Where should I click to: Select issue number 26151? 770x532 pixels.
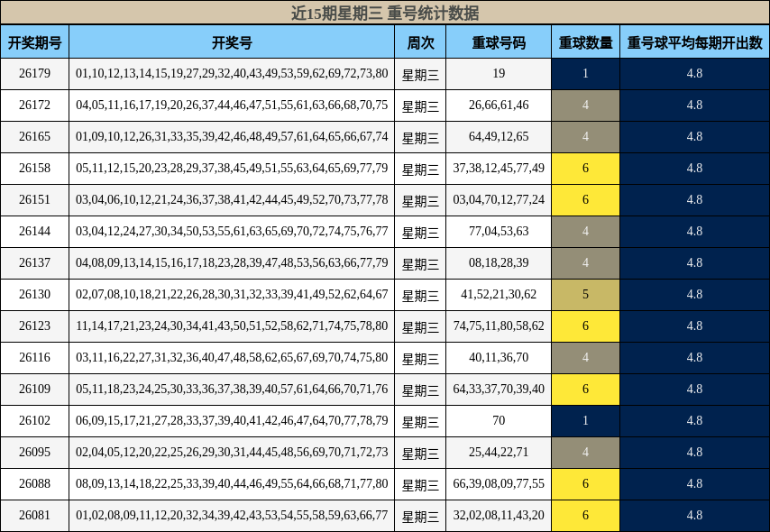pos(35,199)
